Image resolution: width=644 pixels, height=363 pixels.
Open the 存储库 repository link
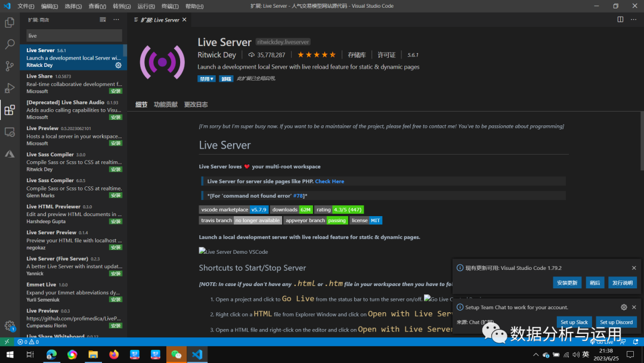(x=357, y=55)
